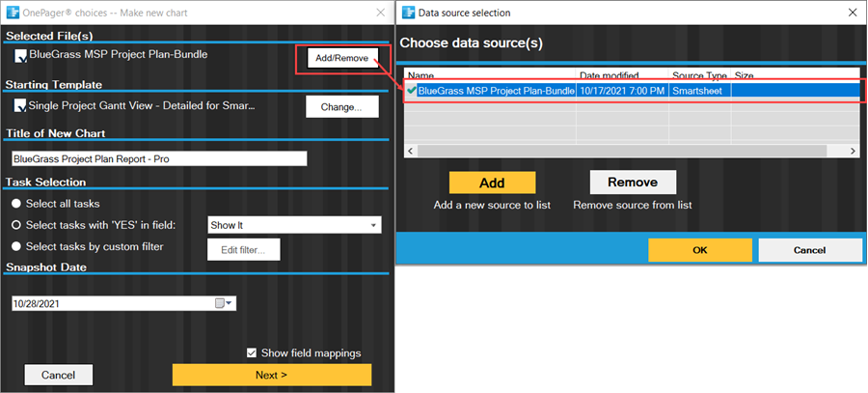Click the 10/17/2021 7:00 PM date cell
The image size is (868, 393).
click(x=622, y=91)
